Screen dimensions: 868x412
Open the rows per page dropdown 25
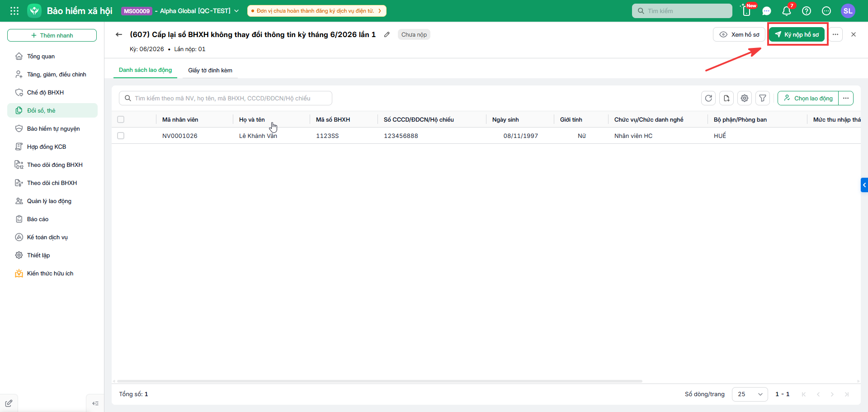pyautogui.click(x=750, y=394)
